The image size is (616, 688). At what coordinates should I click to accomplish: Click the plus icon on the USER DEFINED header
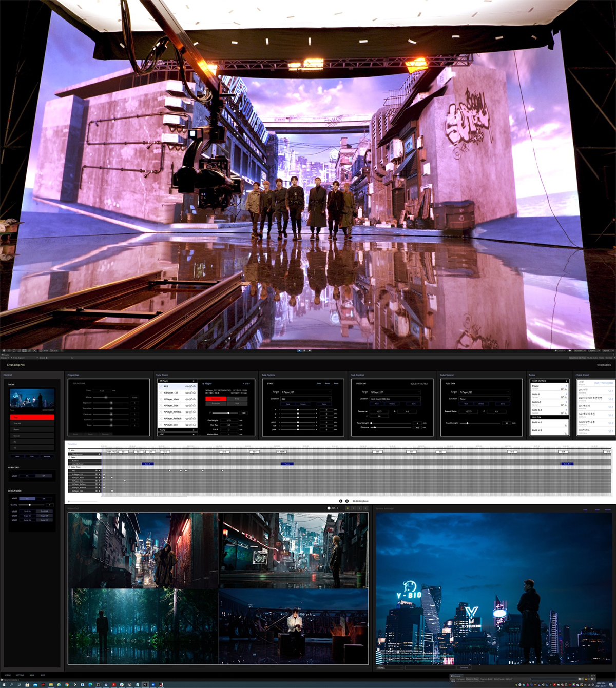click(566, 381)
